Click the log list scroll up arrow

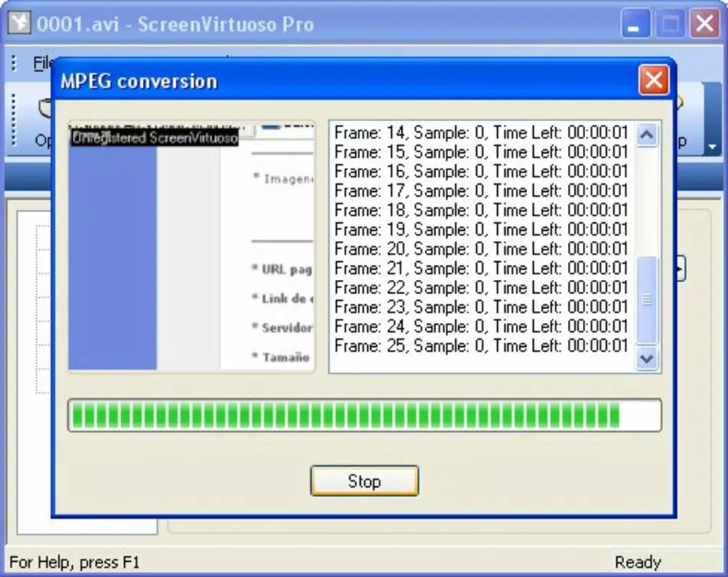pos(647,135)
